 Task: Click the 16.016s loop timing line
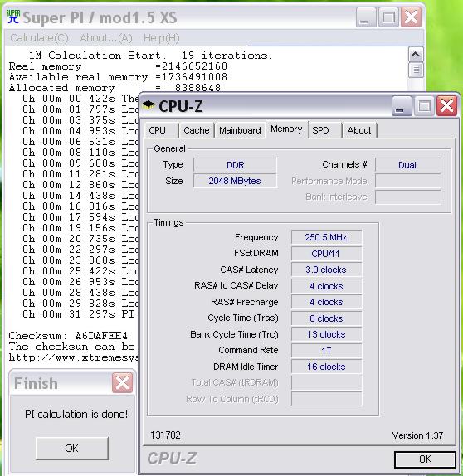tap(80, 206)
